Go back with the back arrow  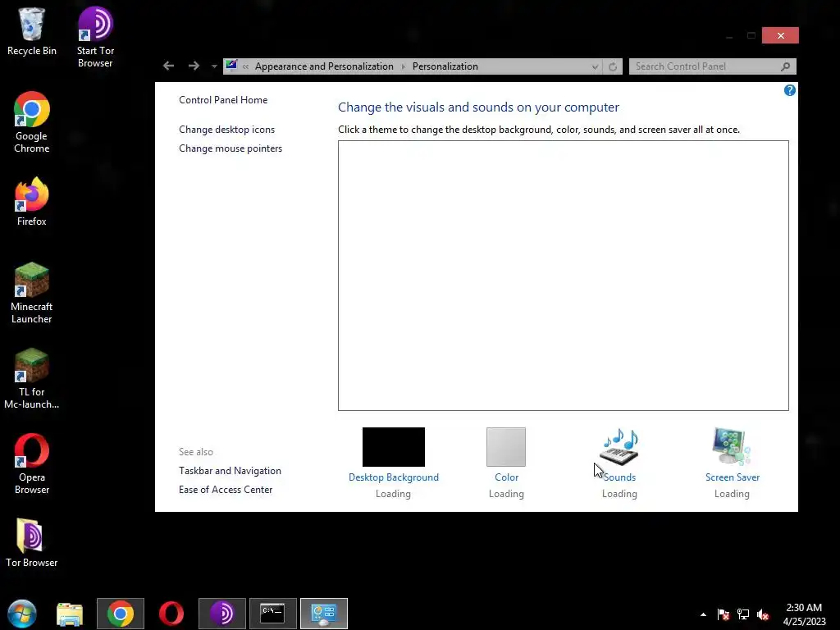pyautogui.click(x=169, y=66)
